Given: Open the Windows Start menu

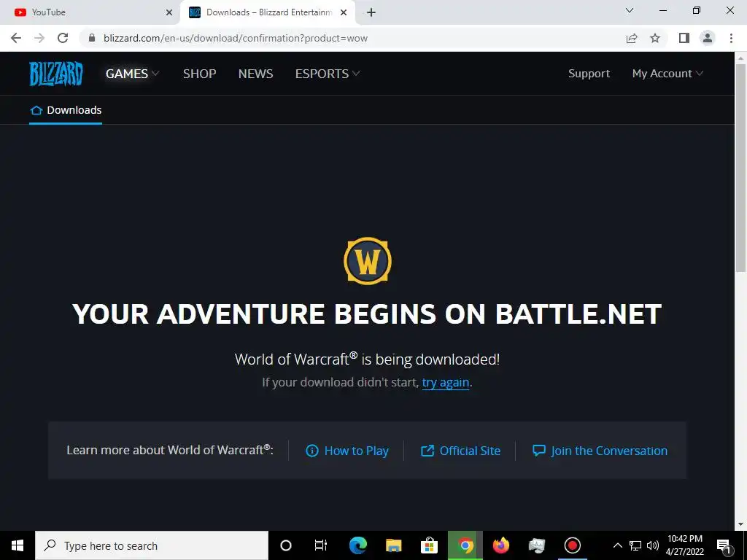Looking at the screenshot, I should tap(18, 545).
